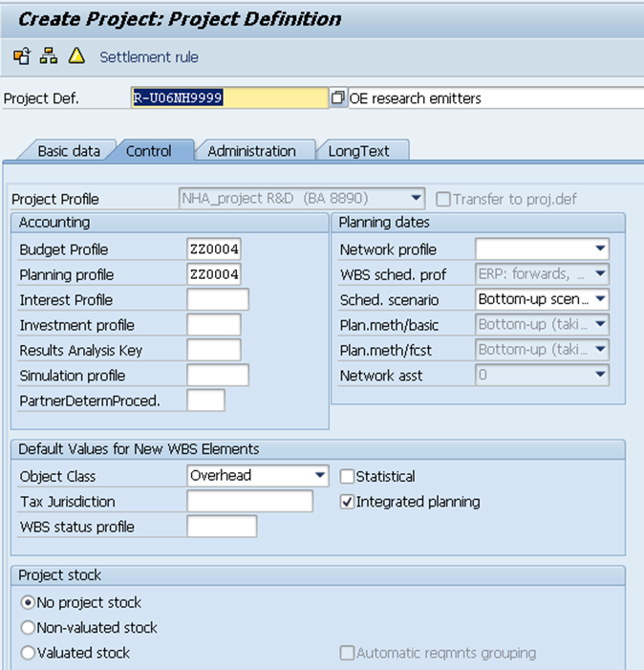Select the No project stock option
This screenshot has width=644, height=670.
pos(28,603)
